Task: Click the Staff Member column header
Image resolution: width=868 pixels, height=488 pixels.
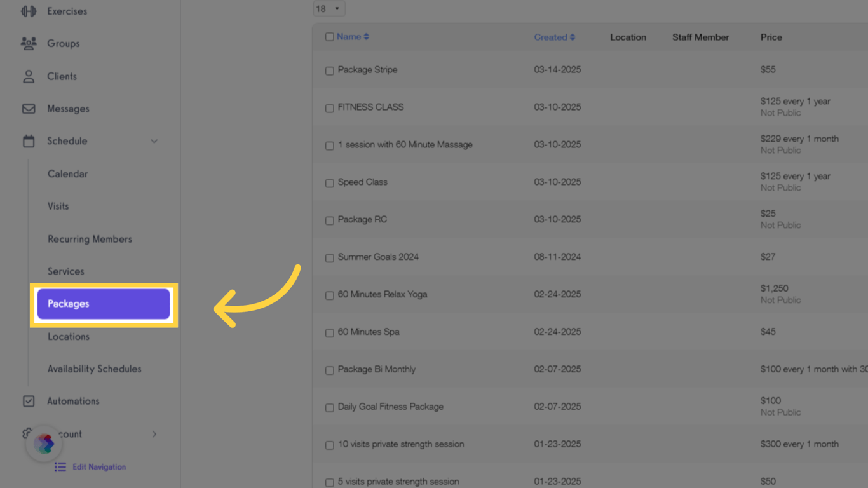Action: pyautogui.click(x=700, y=37)
